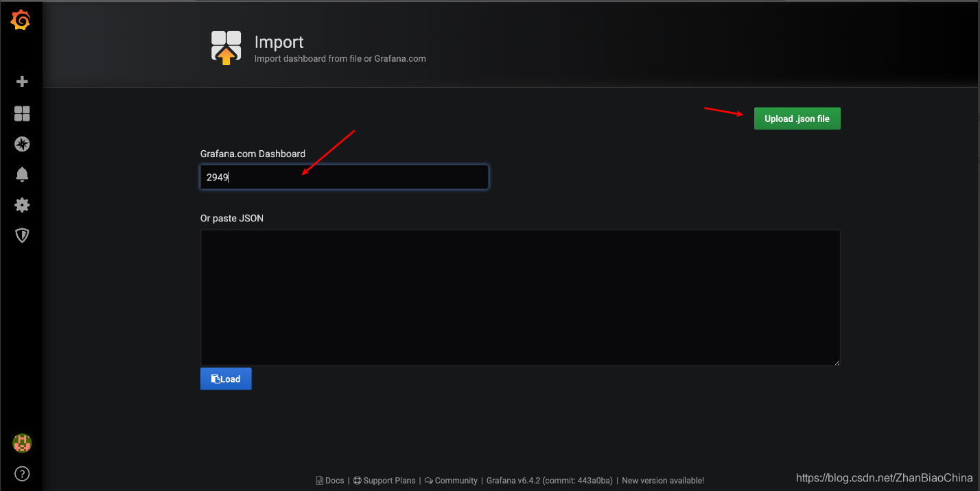This screenshot has height=491, width=980.
Task: Open the Create plus menu in sidebar
Action: coord(22,82)
